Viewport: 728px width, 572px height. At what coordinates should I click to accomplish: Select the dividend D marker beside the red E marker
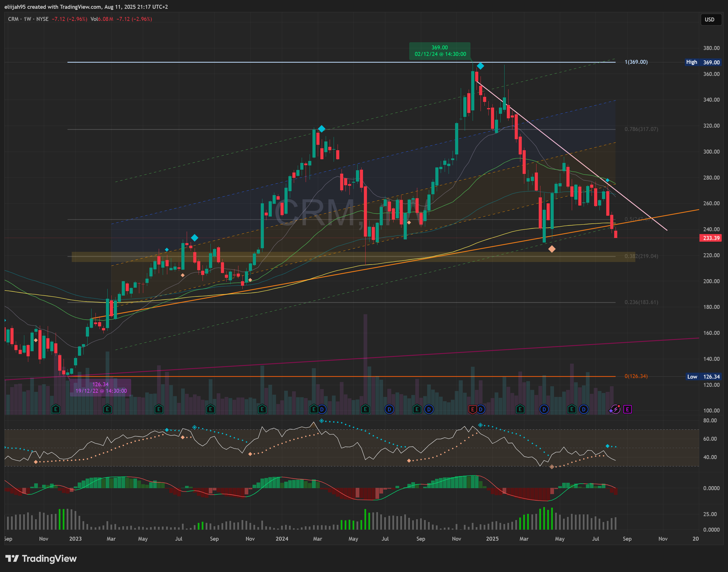pos(481,409)
